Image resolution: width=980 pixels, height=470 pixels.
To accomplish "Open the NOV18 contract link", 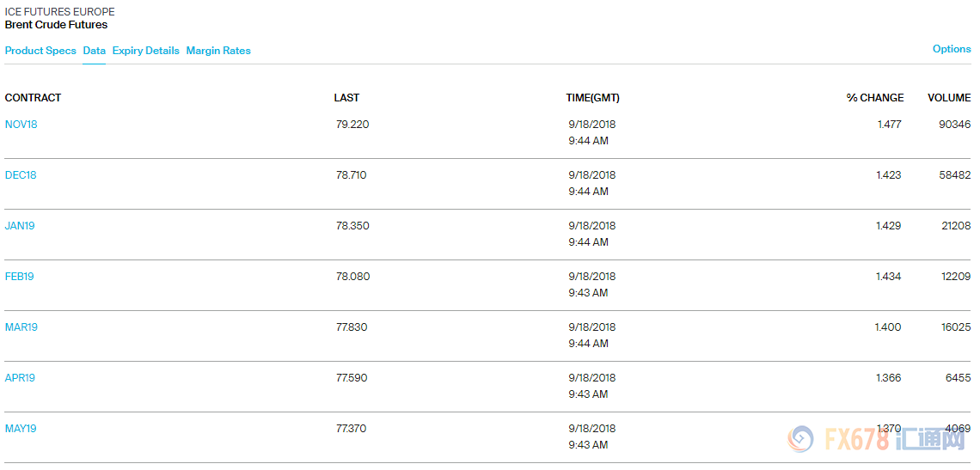I will (21, 125).
